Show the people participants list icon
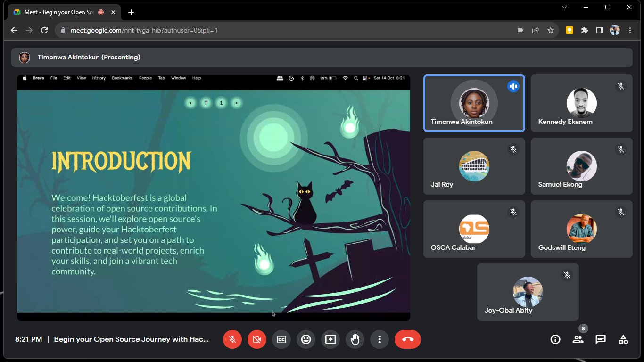644x362 pixels. pyautogui.click(x=578, y=339)
